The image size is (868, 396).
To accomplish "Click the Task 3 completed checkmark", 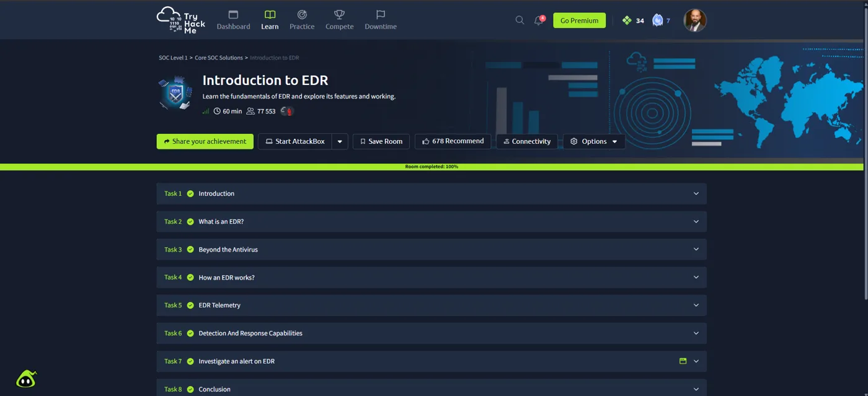I will coord(190,250).
